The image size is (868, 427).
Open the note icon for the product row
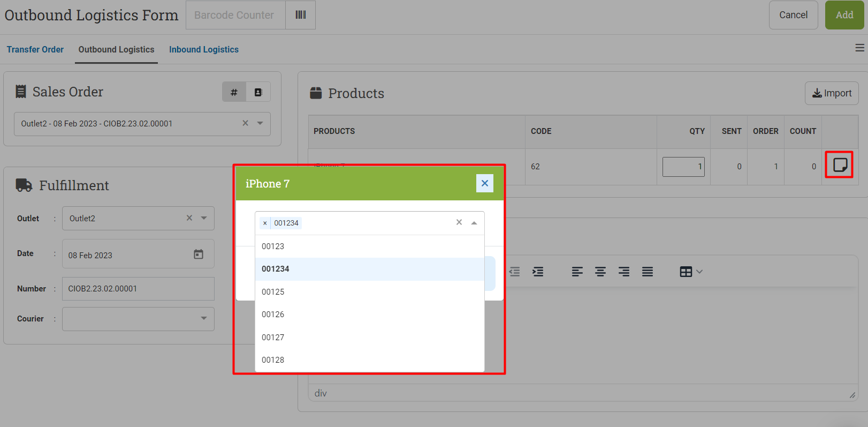pyautogui.click(x=840, y=165)
